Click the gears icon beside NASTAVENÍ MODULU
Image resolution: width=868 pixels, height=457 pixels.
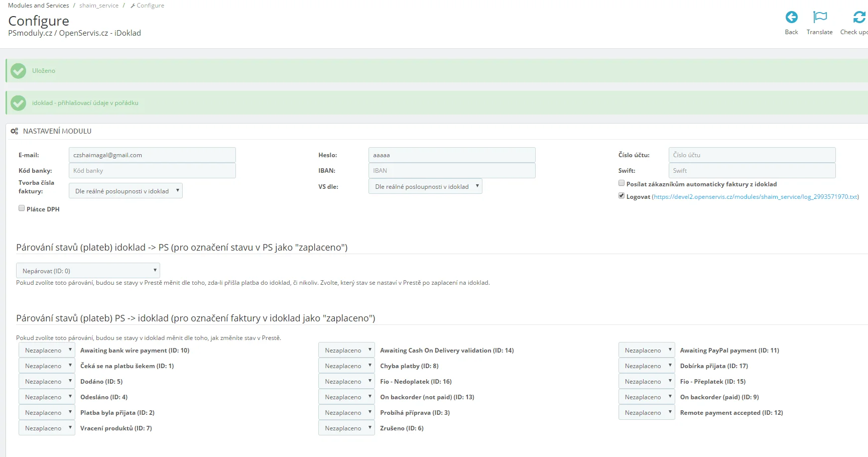coord(15,131)
